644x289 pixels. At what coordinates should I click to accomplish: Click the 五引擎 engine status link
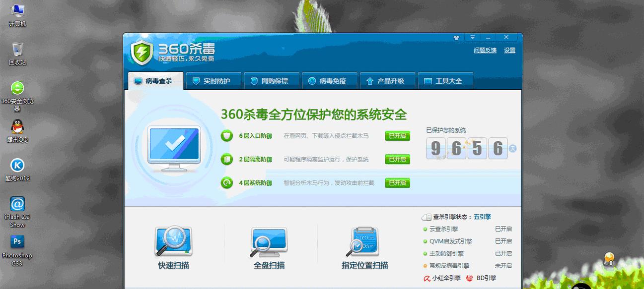coord(482,217)
